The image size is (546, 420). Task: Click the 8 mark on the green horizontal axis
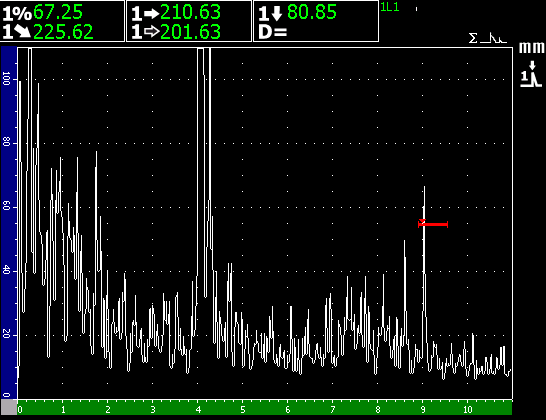pyautogui.click(x=378, y=410)
